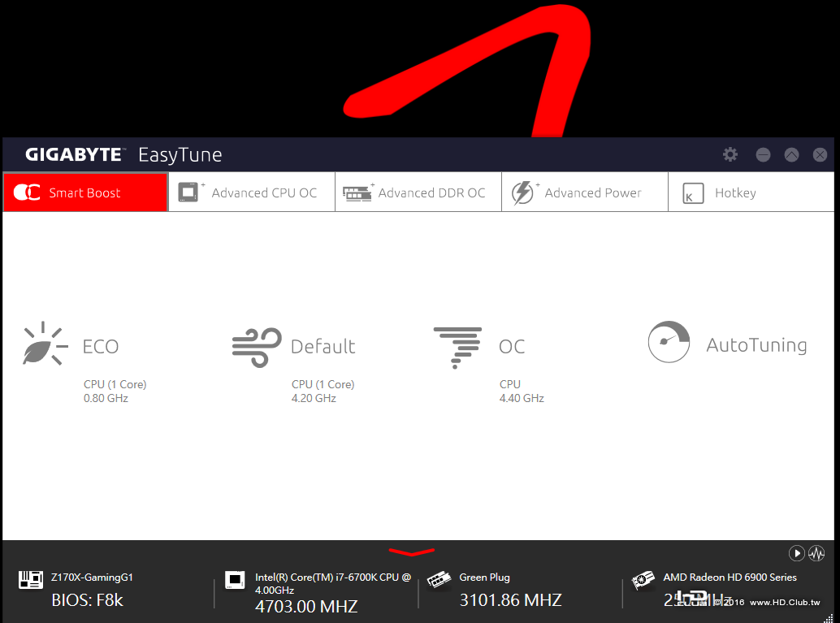The height and width of the screenshot is (623, 840).
Task: Select the Default wind icon
Action: (x=258, y=347)
